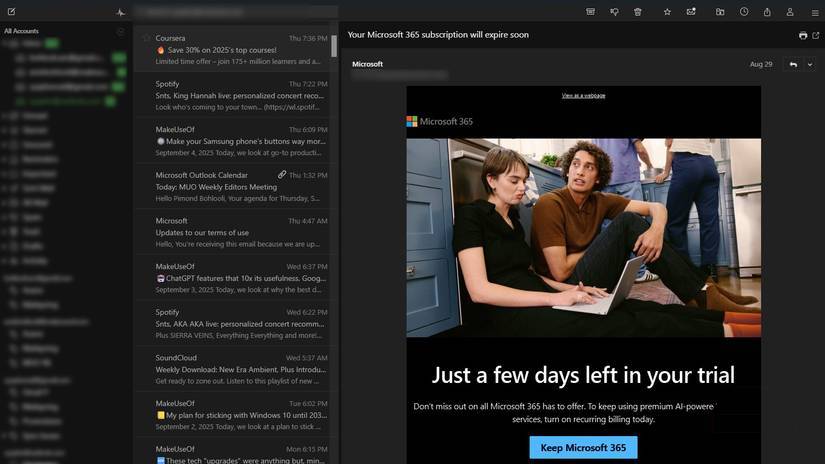The image size is (825, 464).
Task: Select the All Accounts sidebar heading
Action: 22,31
